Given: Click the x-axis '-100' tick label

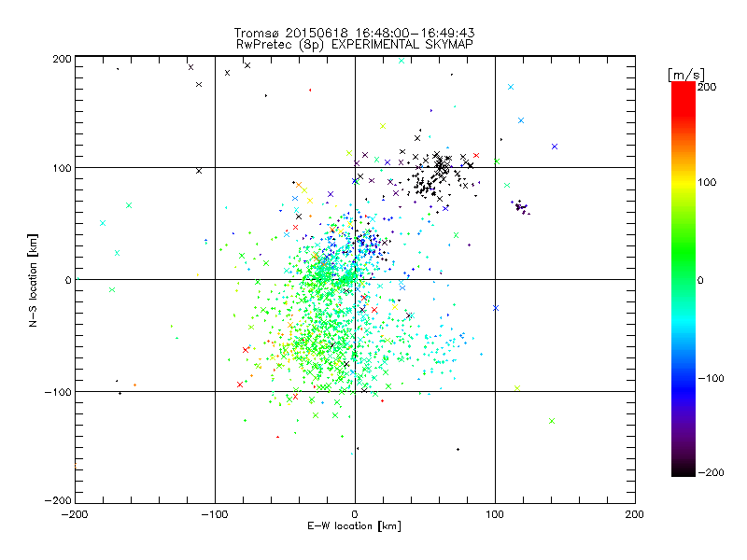Looking at the screenshot, I should (215, 514).
